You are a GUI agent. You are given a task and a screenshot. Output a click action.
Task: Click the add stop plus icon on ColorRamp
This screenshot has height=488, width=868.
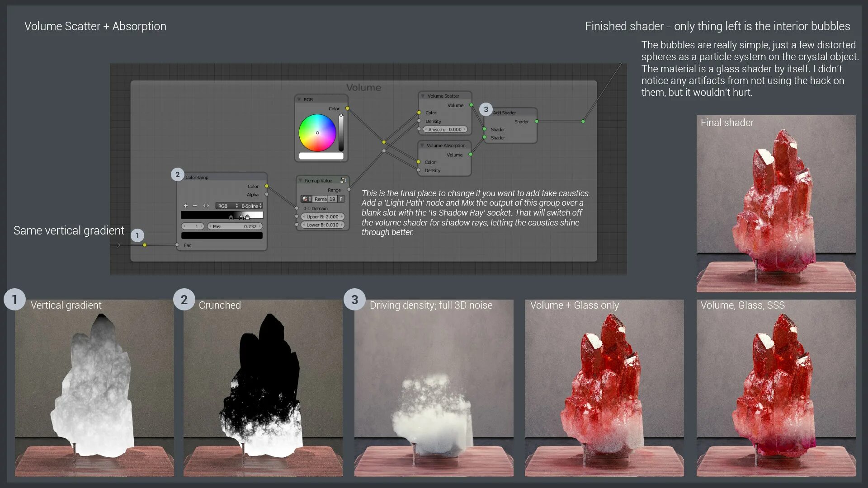tap(185, 206)
